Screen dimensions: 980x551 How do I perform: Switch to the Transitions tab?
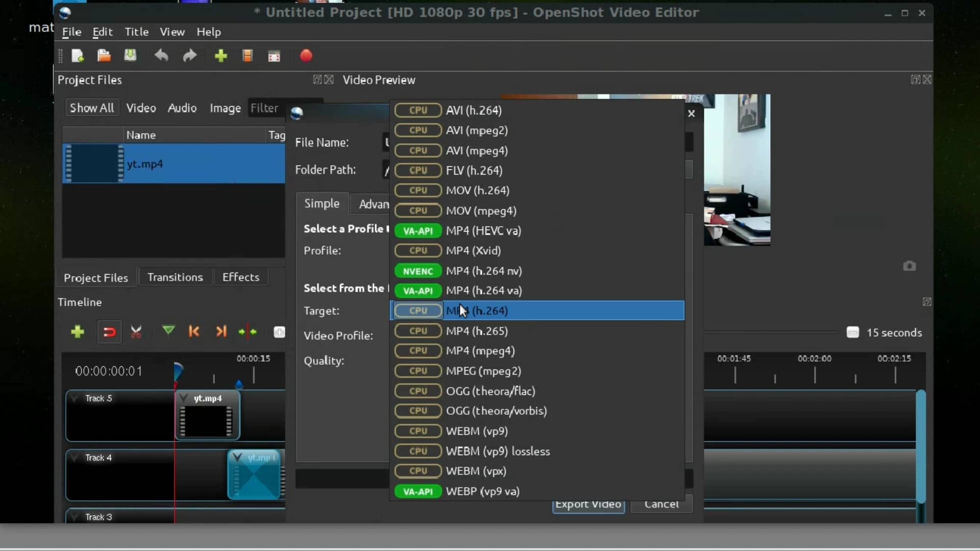click(176, 277)
